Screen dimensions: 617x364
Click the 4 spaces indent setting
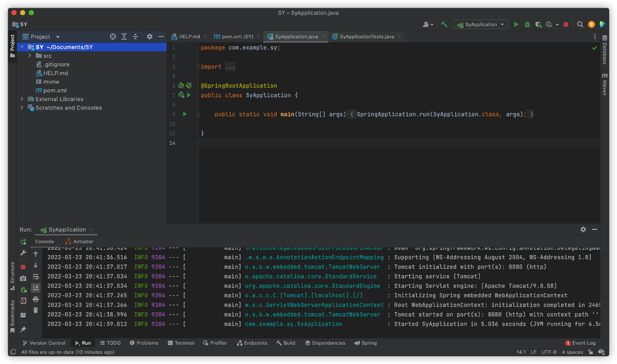(572, 352)
